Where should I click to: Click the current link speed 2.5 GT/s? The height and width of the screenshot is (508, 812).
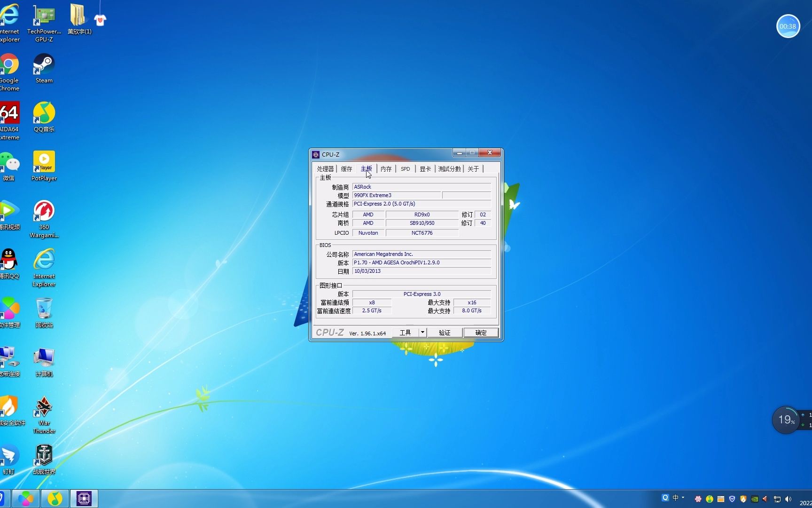click(372, 310)
